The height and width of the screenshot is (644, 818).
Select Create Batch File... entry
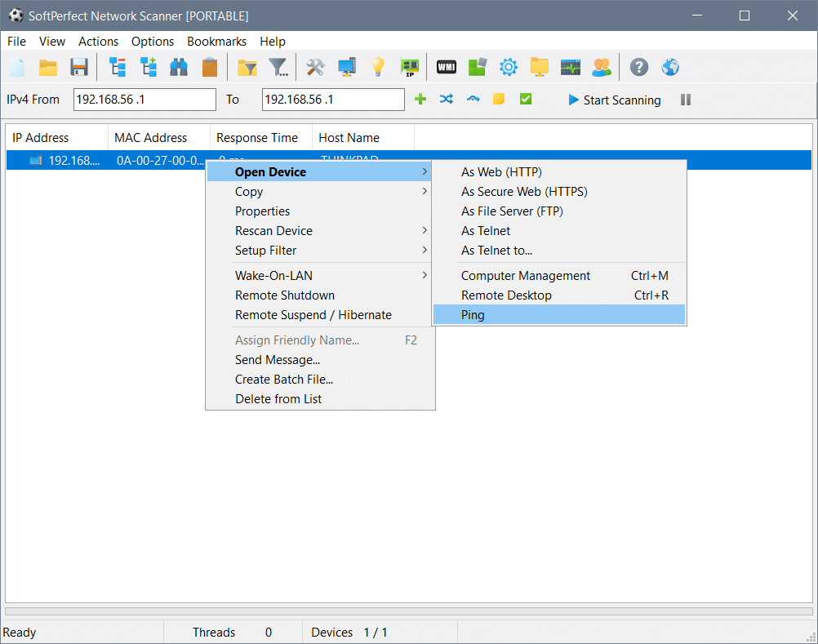pyautogui.click(x=319, y=379)
